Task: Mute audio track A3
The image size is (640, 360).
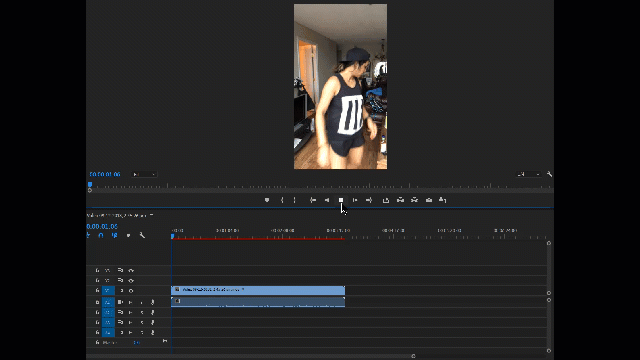Action: click(x=131, y=322)
